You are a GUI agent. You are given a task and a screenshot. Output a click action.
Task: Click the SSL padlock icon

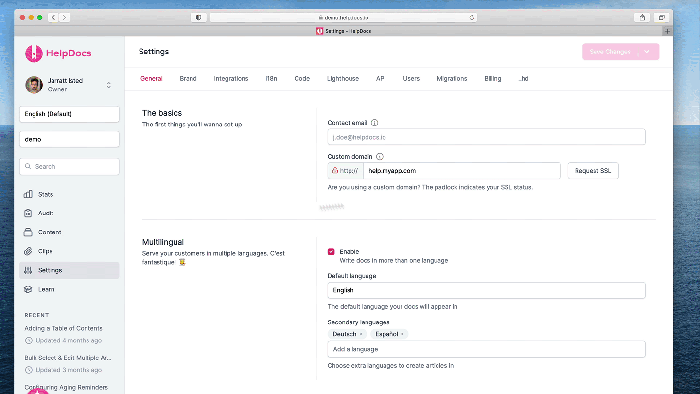pos(334,170)
